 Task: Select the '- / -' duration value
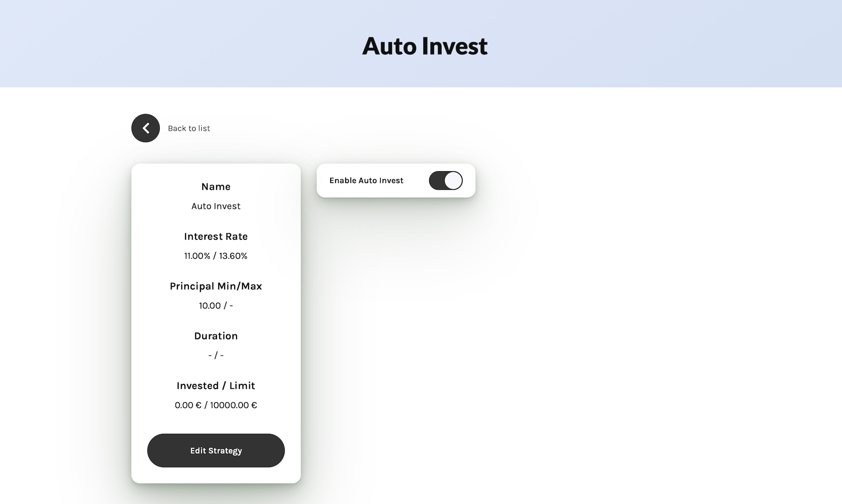point(216,355)
